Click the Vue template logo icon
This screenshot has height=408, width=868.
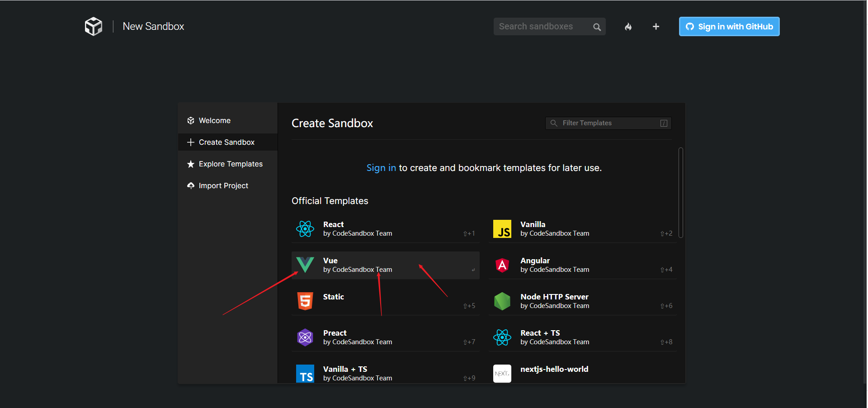pos(305,265)
